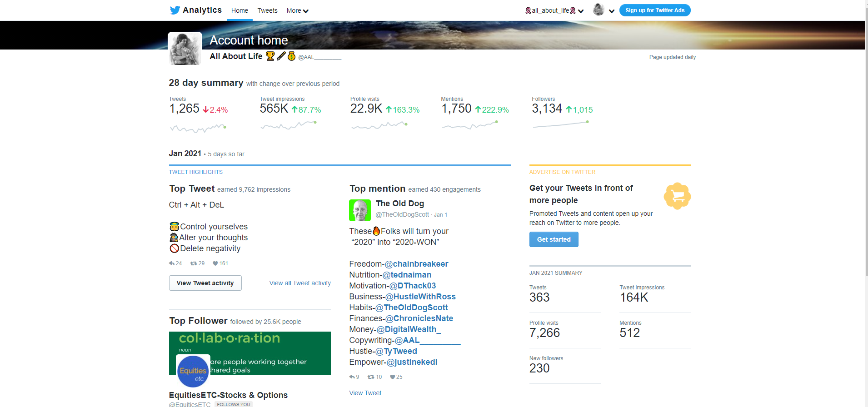The image size is (868, 407).
Task: Click the Get started button
Action: (554, 239)
